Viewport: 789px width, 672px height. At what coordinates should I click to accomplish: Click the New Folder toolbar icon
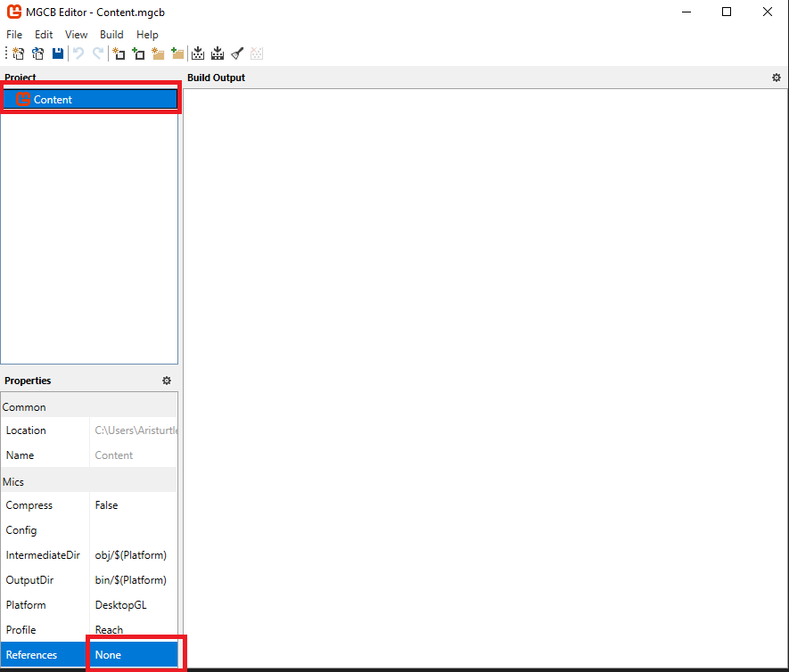(x=158, y=53)
